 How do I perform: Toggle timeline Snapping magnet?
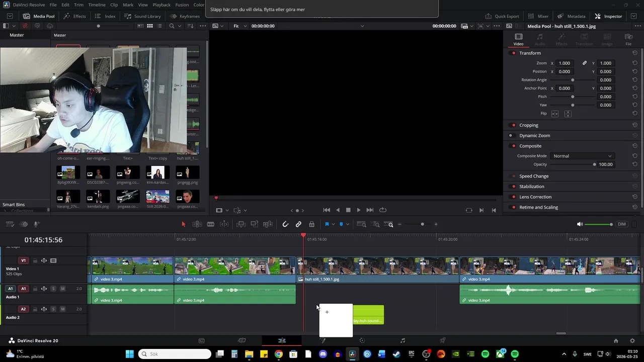click(x=285, y=224)
